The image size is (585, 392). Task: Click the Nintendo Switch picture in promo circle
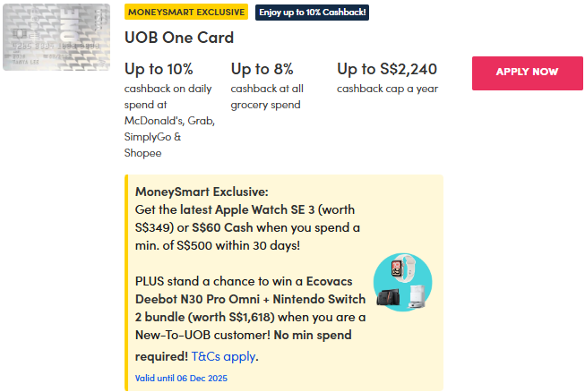click(390, 299)
